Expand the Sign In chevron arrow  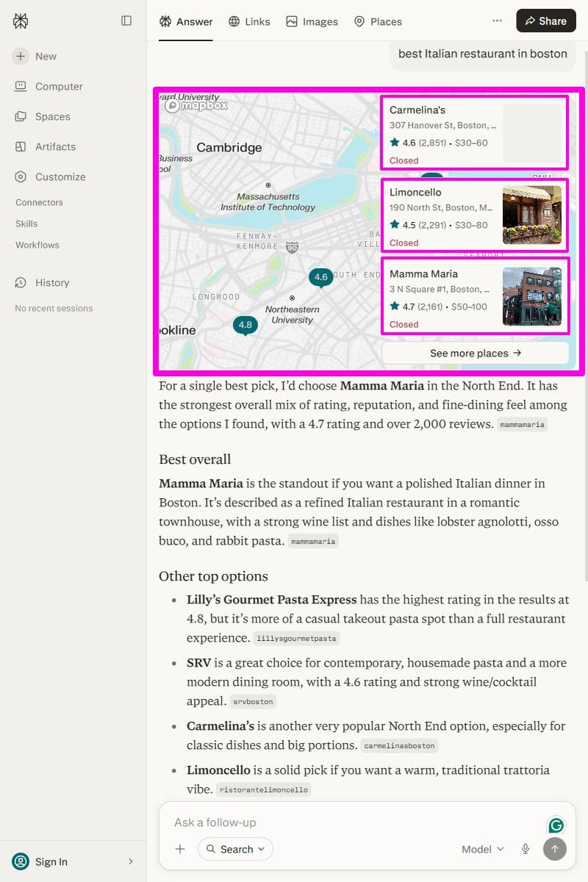click(x=131, y=861)
